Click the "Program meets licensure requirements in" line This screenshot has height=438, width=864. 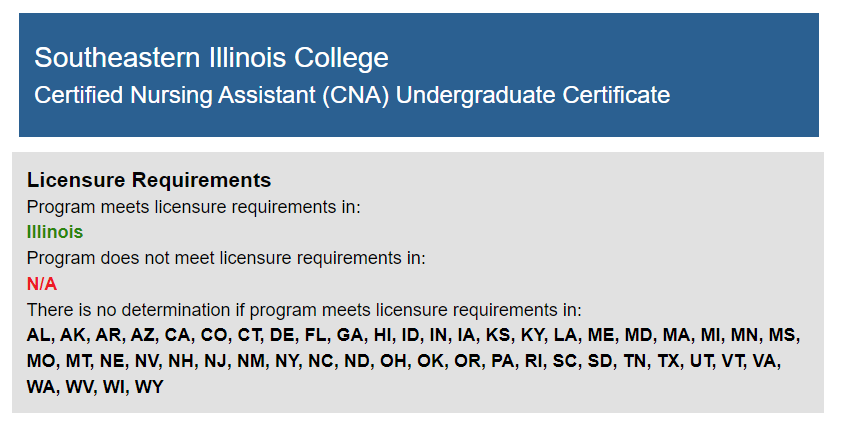193,207
